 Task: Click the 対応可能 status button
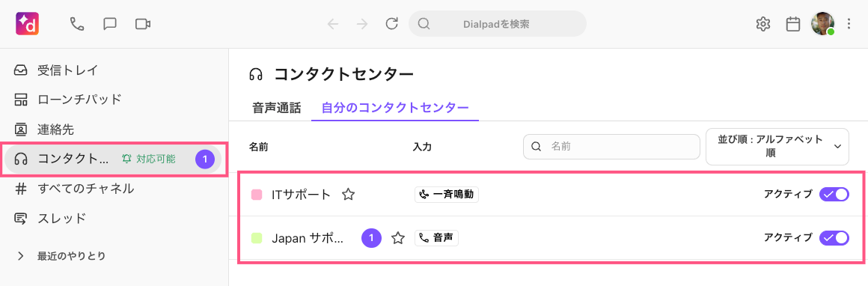pos(149,159)
